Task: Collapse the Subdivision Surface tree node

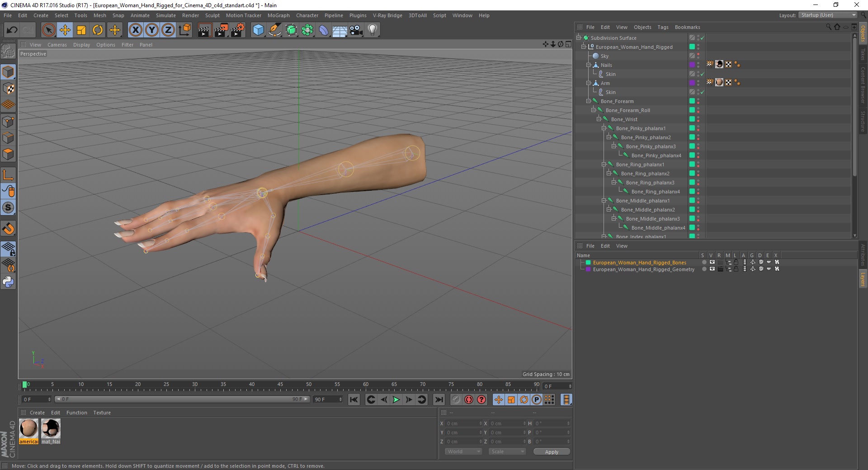Action: click(579, 38)
